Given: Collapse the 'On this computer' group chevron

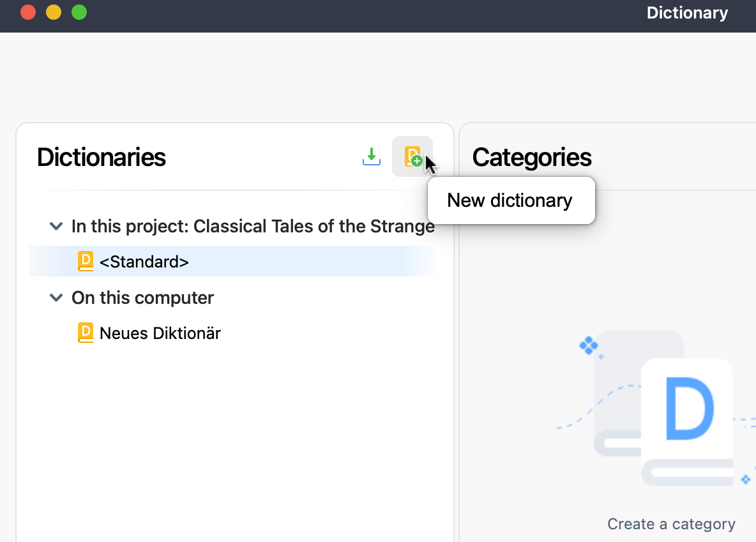Looking at the screenshot, I should (56, 297).
